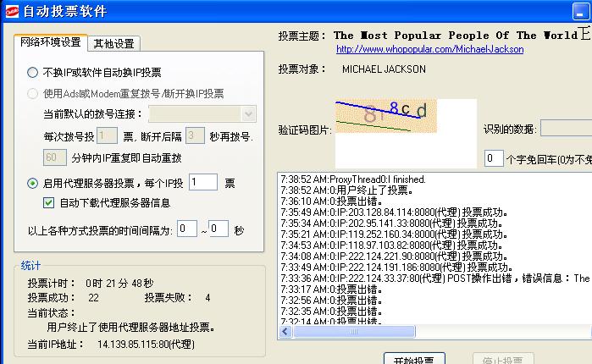
Task: Switch to the 其他设置 tab
Action: pos(113,44)
